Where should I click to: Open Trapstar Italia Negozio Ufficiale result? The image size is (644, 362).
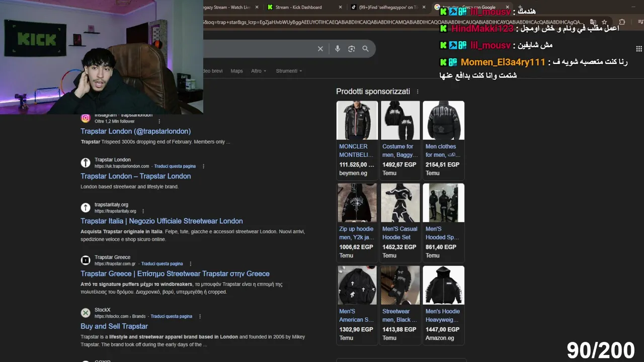162,221
